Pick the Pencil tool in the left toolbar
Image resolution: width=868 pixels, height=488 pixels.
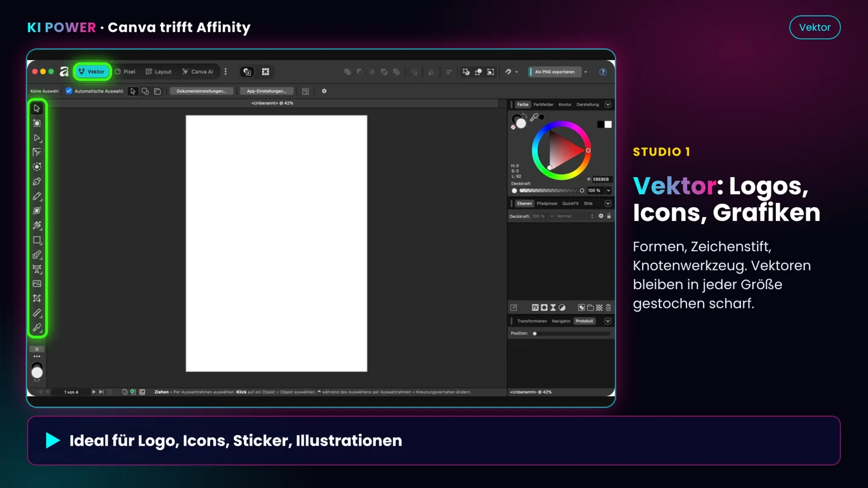pyautogui.click(x=37, y=196)
